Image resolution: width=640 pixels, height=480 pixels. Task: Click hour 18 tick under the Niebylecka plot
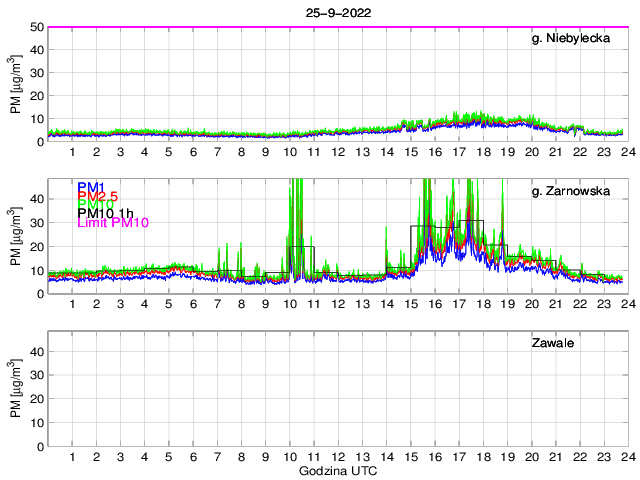(x=482, y=152)
